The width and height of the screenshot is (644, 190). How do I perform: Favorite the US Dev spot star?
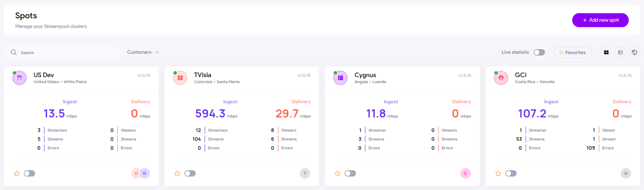pos(17,173)
